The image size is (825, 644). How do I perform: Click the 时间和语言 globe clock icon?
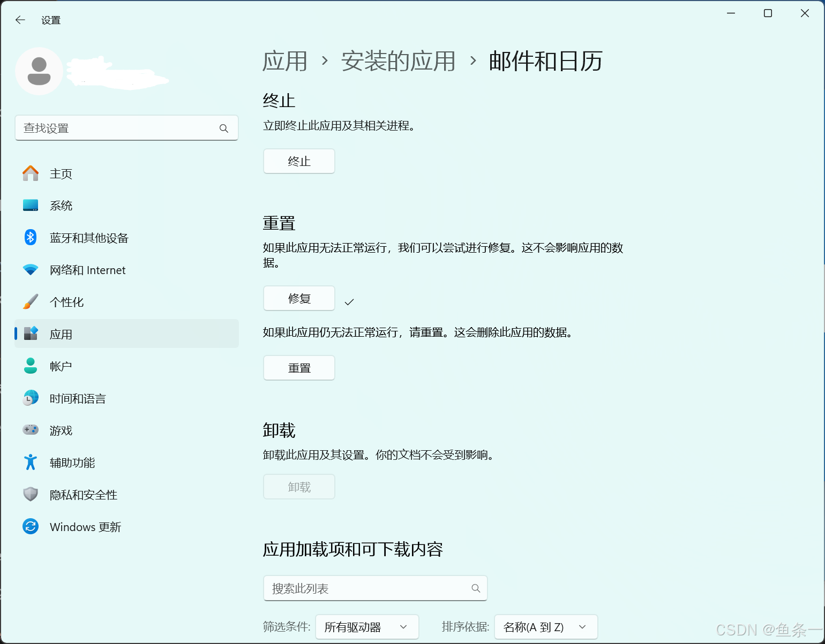[x=31, y=398]
